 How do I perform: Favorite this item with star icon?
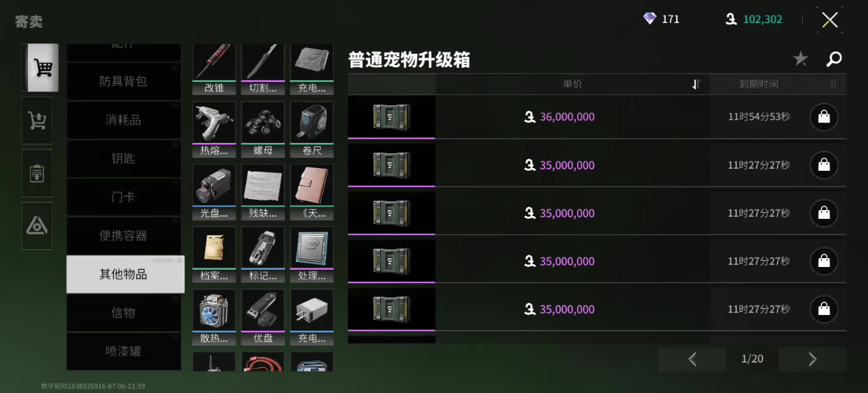[x=801, y=60]
